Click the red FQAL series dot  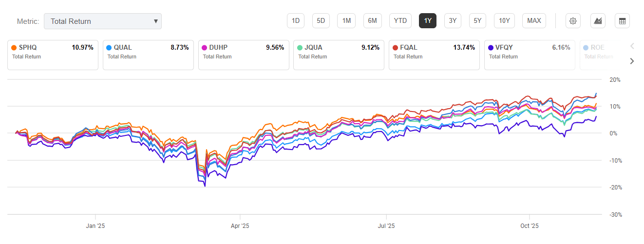396,48
